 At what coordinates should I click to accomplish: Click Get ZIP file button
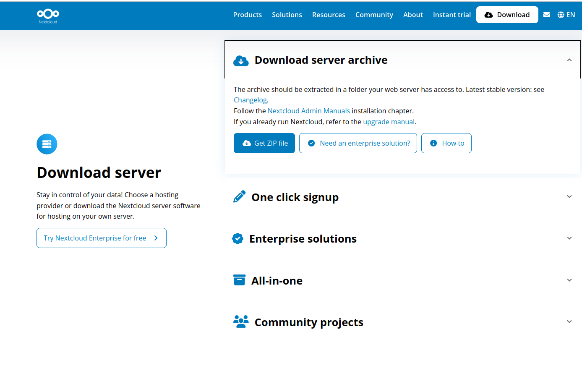[x=264, y=143]
